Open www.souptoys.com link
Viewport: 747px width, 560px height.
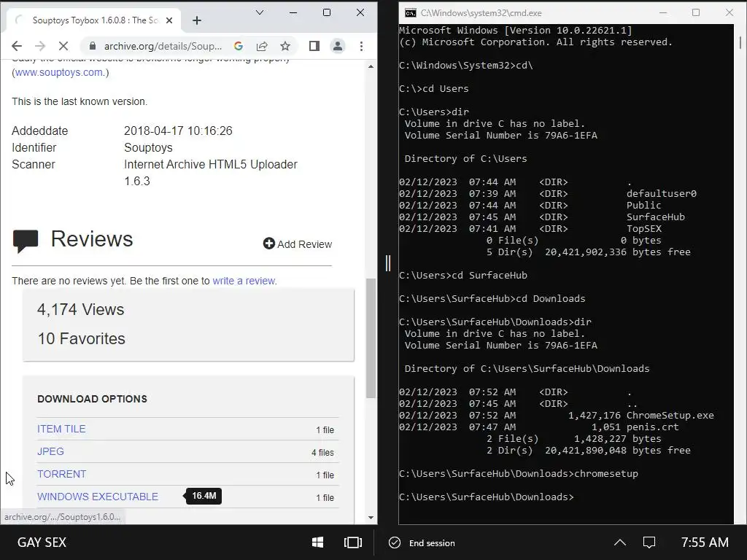pos(58,72)
